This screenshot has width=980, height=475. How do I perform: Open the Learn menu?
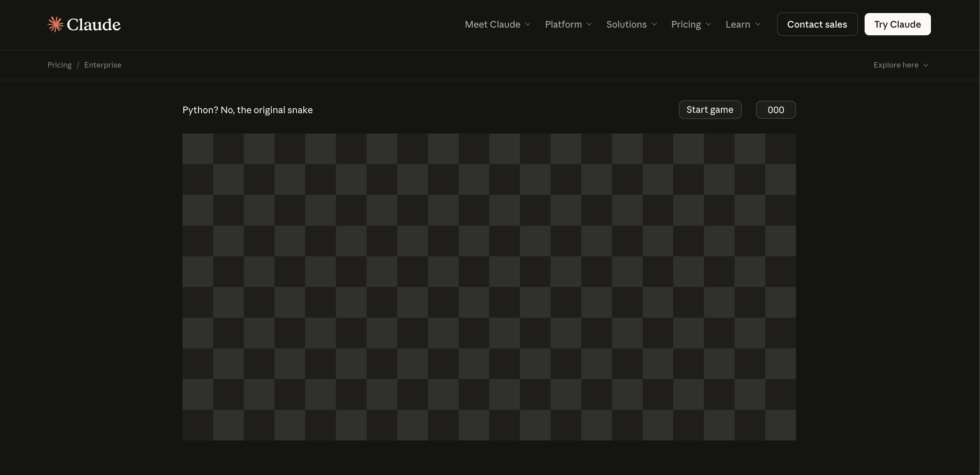coord(738,24)
